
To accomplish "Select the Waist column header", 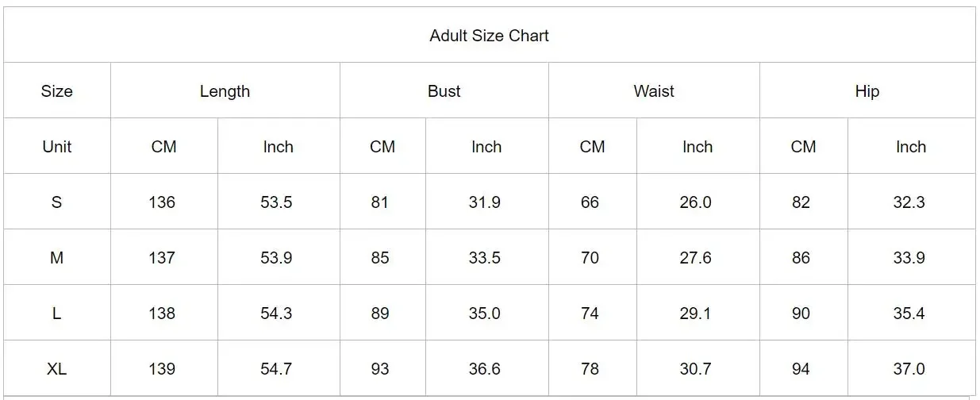I will [x=655, y=90].
